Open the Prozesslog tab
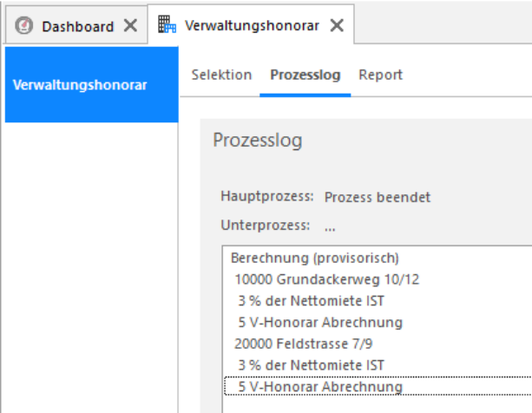Viewport: 532px width, 413px height. pyautogui.click(x=305, y=75)
